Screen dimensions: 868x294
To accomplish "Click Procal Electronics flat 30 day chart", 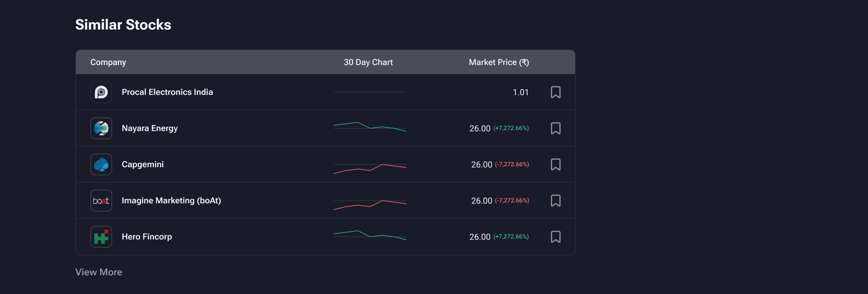I will point(370,92).
